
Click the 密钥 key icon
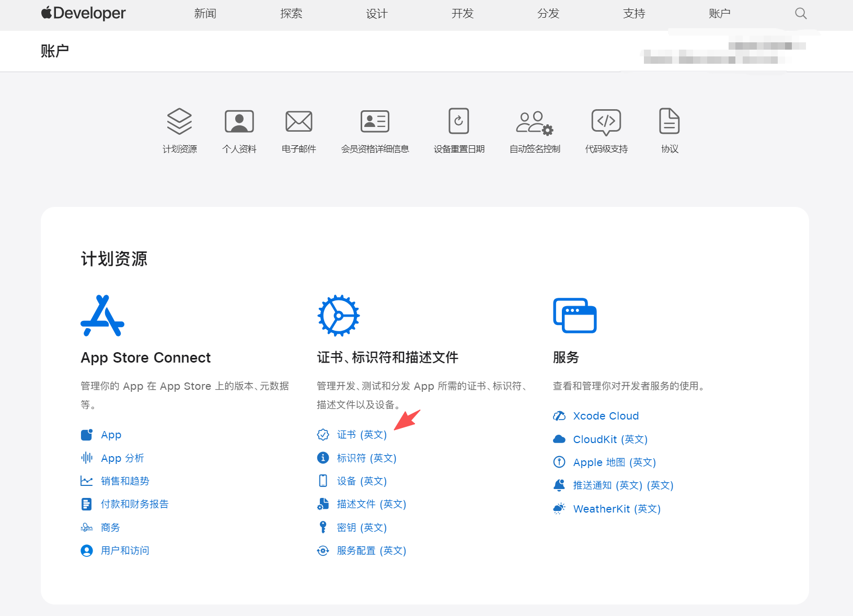coord(323,527)
